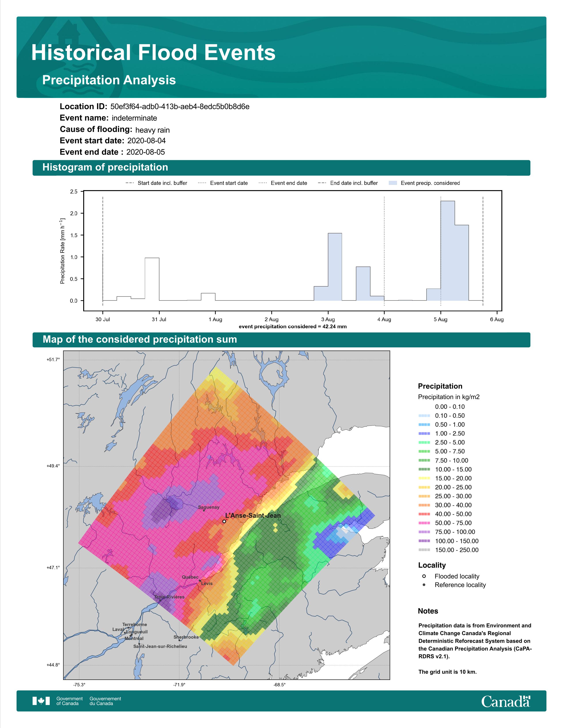This screenshot has width=563, height=728.
Task: Click the Reference locality legend icon
Action: [424, 585]
